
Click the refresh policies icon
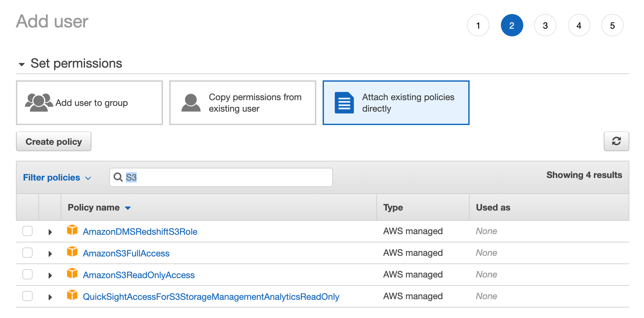[617, 141]
